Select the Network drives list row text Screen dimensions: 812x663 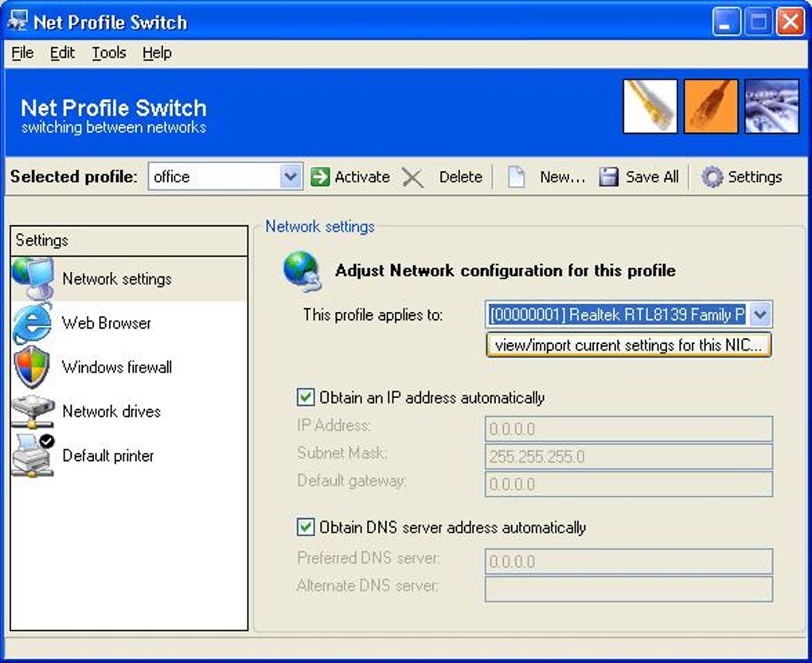111,411
